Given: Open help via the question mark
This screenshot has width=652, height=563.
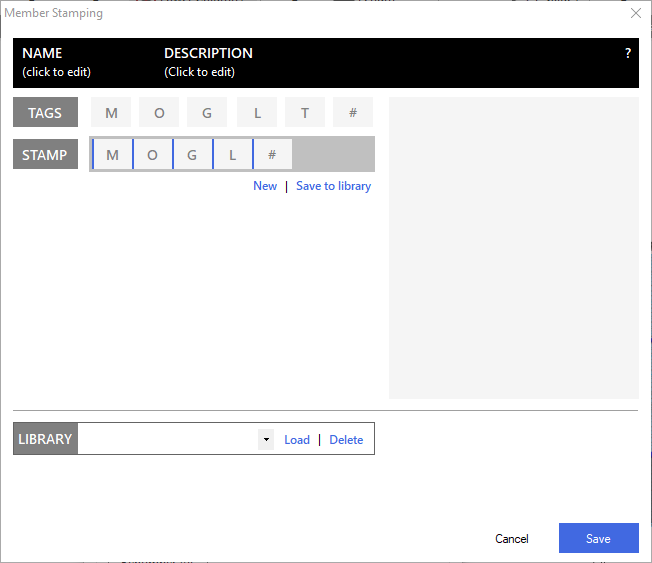Looking at the screenshot, I should click(628, 54).
